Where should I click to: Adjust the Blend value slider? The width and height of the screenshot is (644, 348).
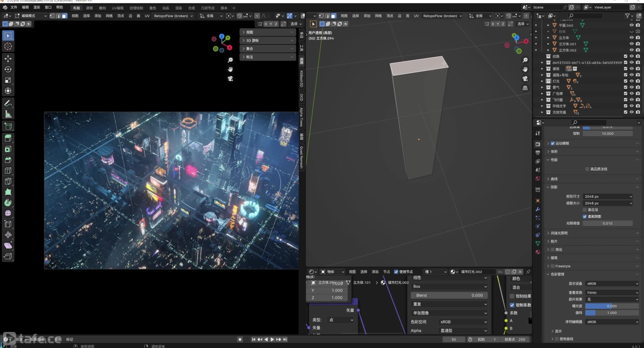point(449,295)
